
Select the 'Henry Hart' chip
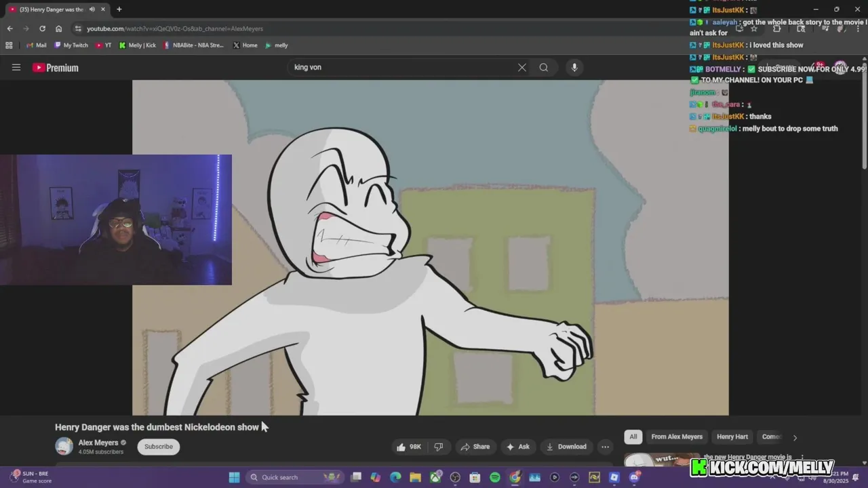click(x=732, y=436)
